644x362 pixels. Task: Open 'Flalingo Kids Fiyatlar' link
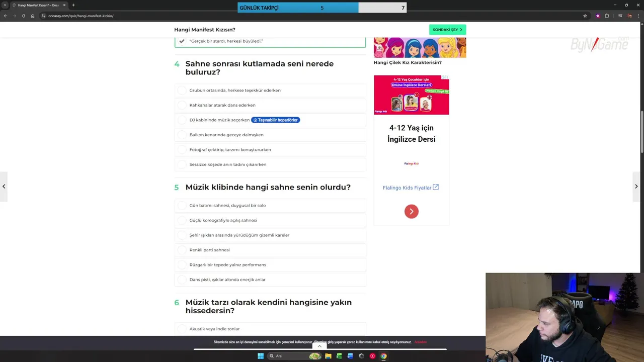click(x=411, y=188)
